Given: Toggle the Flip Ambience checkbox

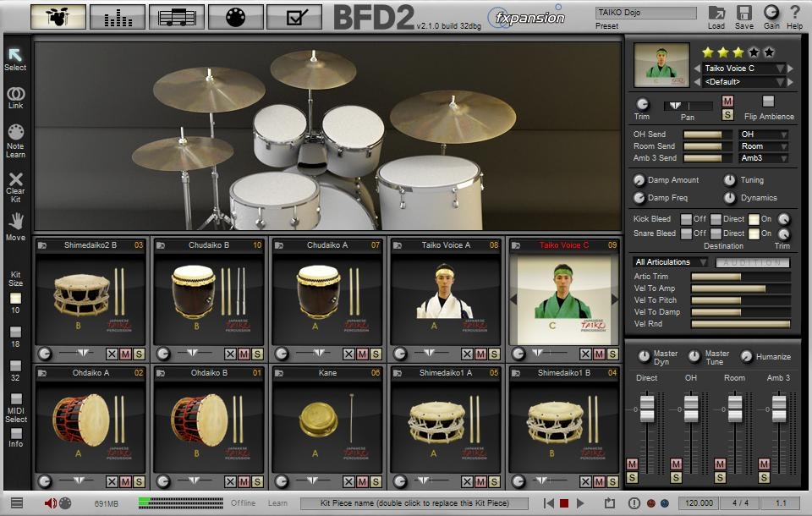Looking at the screenshot, I should [x=769, y=102].
